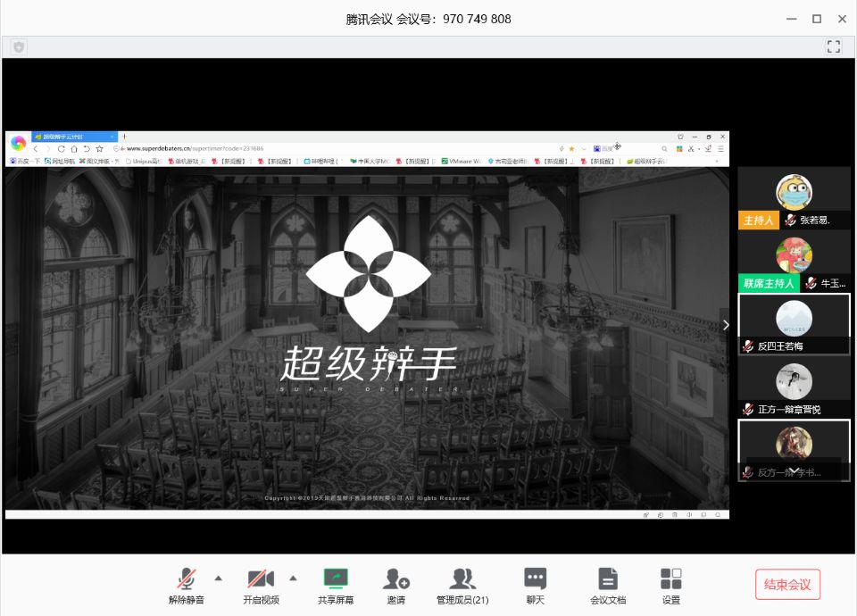
Task: Open a new tab with the plus icon
Action: pos(125,137)
